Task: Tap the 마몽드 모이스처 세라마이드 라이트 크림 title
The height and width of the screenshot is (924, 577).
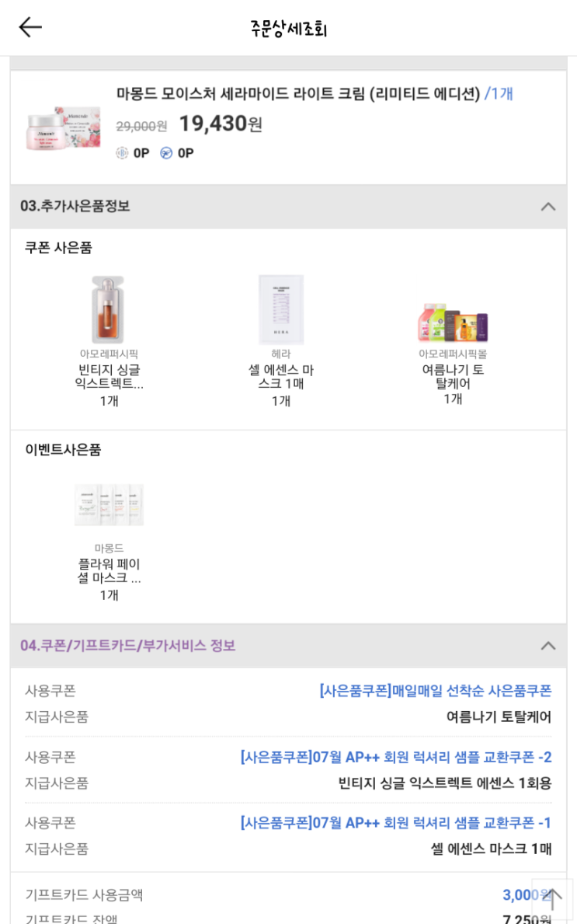Action: (x=298, y=94)
